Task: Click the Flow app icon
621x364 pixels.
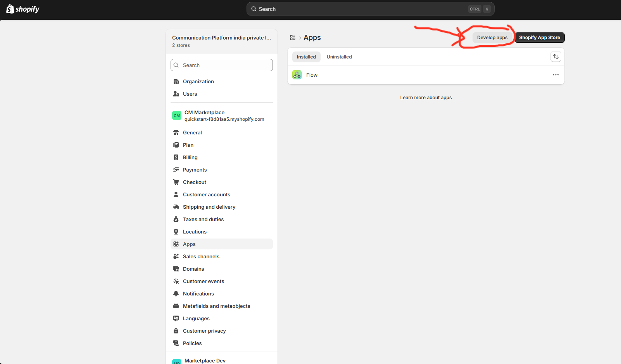Action: pyautogui.click(x=297, y=75)
